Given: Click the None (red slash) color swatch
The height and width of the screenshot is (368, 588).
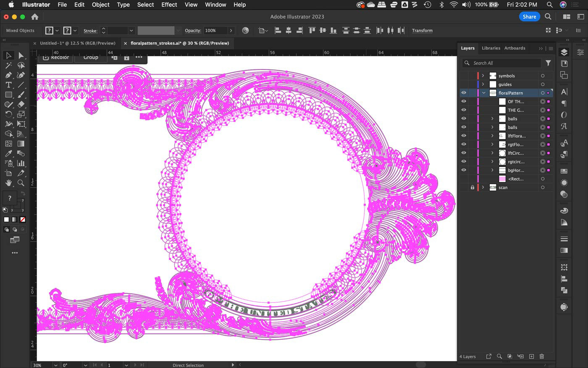Looking at the screenshot, I should point(23,219).
